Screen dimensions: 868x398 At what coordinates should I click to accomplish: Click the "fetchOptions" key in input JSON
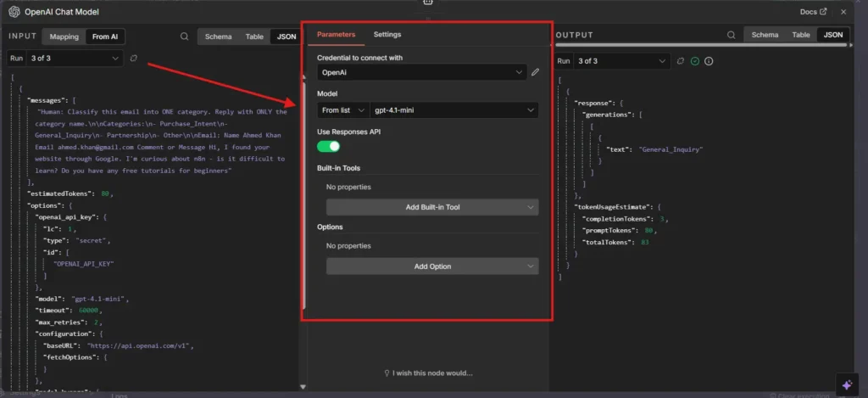point(70,357)
